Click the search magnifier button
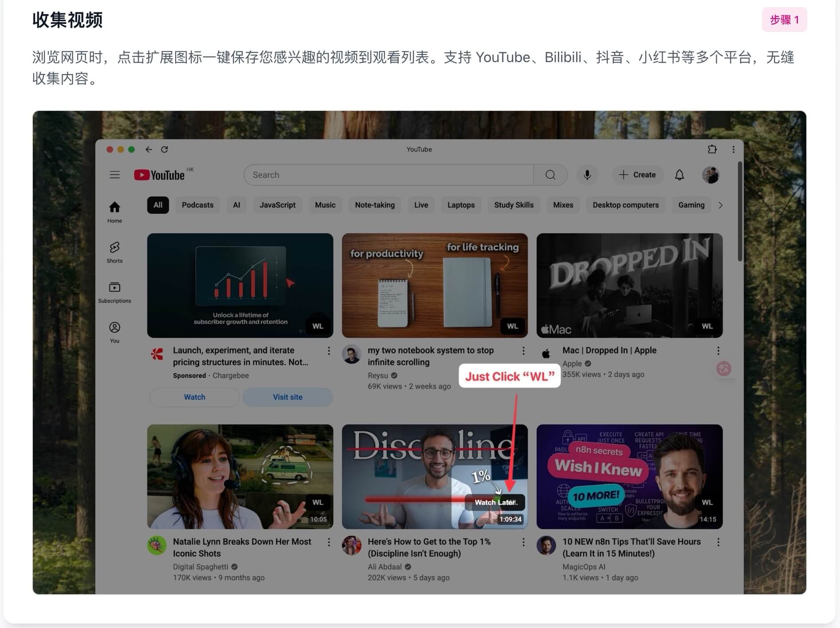Screen dimensions: 840x628 click(x=550, y=175)
